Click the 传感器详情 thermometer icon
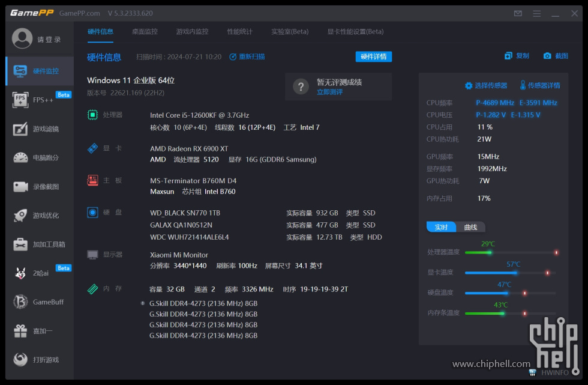 523,85
